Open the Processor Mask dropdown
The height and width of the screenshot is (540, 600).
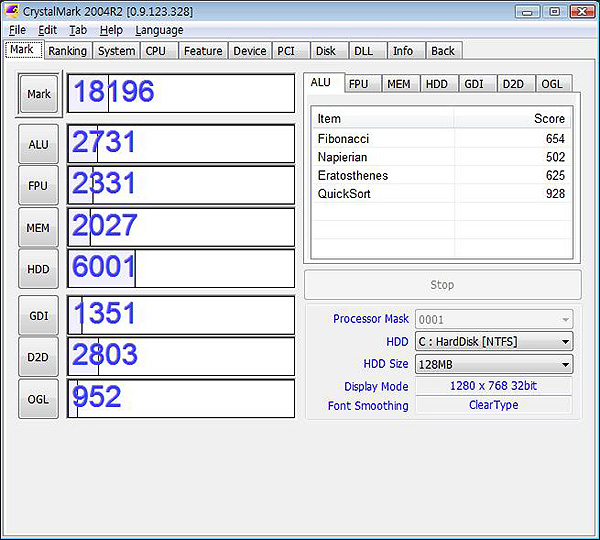(494, 319)
